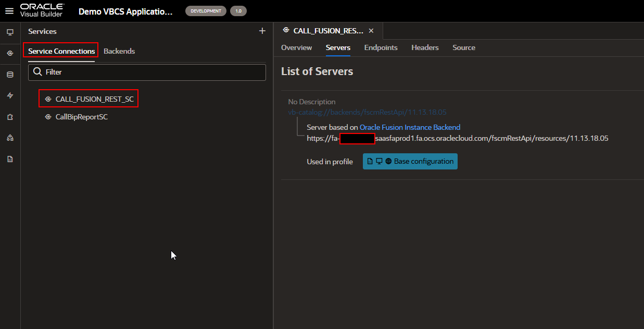The image size is (644, 329).
Task: Click the service icon in the editor tab
Action: (x=286, y=31)
